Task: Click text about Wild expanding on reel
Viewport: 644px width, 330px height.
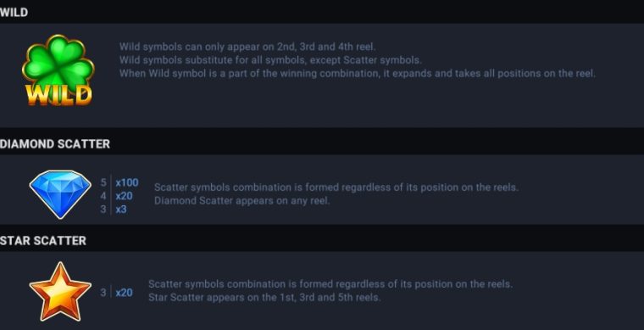Action: 358,74
